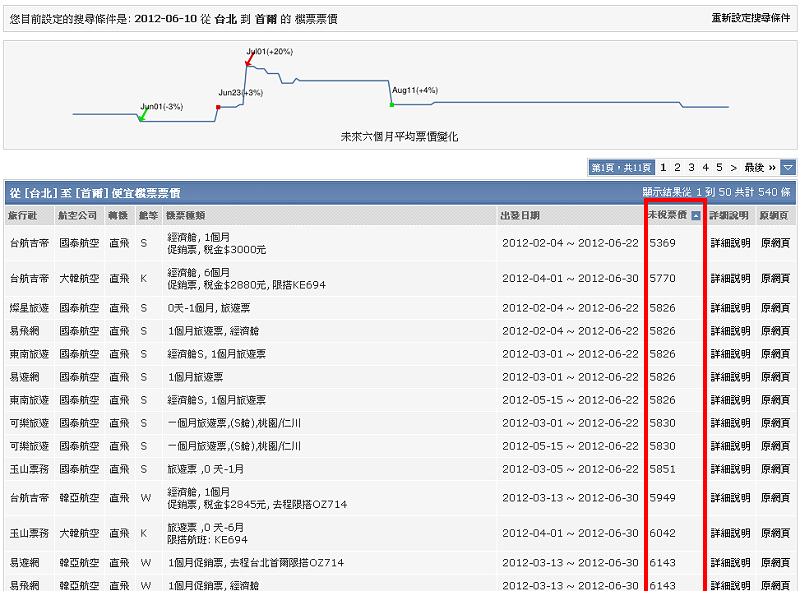Viewport: 800px width, 591px height.
Task: Click 台航吉帝 in the 5369 fare row
Action: click(x=29, y=243)
